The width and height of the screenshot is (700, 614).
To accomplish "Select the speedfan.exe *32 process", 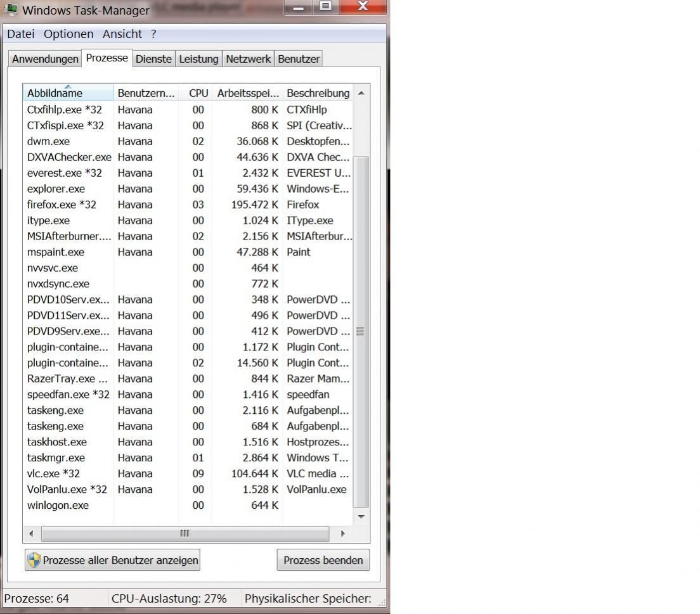I will [188, 395].
